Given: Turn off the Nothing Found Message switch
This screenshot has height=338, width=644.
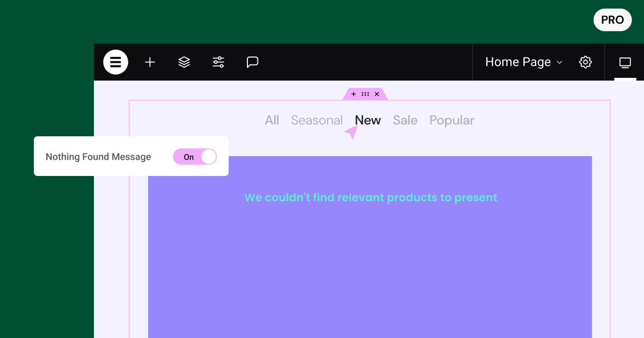Looking at the screenshot, I should point(195,157).
